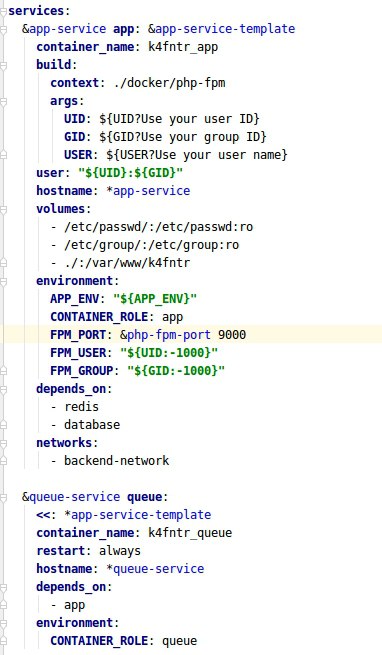This screenshot has width=382, height=655.
Task: Click the "FPM_PORT" key on highlighted line
Action: point(78,335)
